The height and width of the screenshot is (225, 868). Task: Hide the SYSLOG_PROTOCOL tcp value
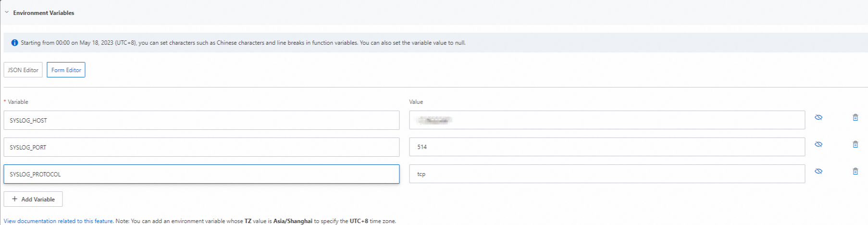(x=818, y=171)
